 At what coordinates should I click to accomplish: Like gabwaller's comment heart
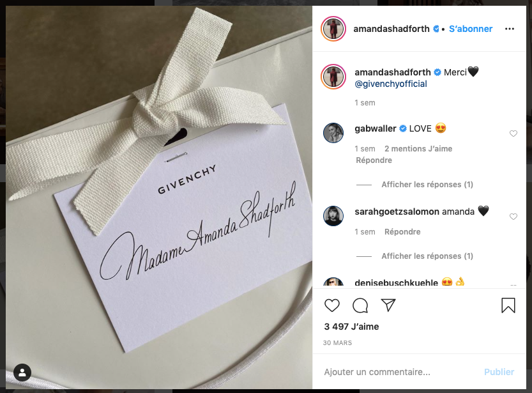click(513, 134)
